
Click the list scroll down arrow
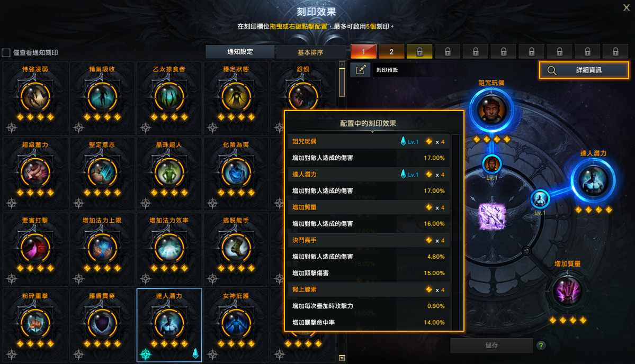(342, 358)
